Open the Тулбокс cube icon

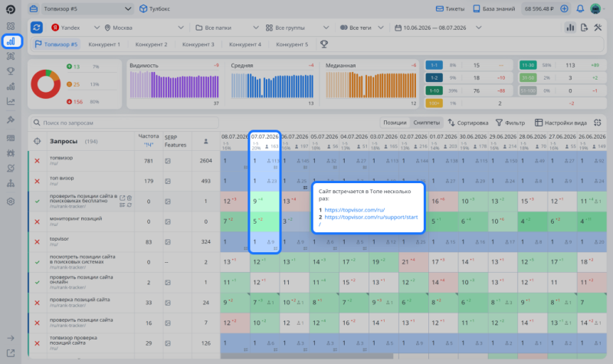pyautogui.click(x=143, y=8)
